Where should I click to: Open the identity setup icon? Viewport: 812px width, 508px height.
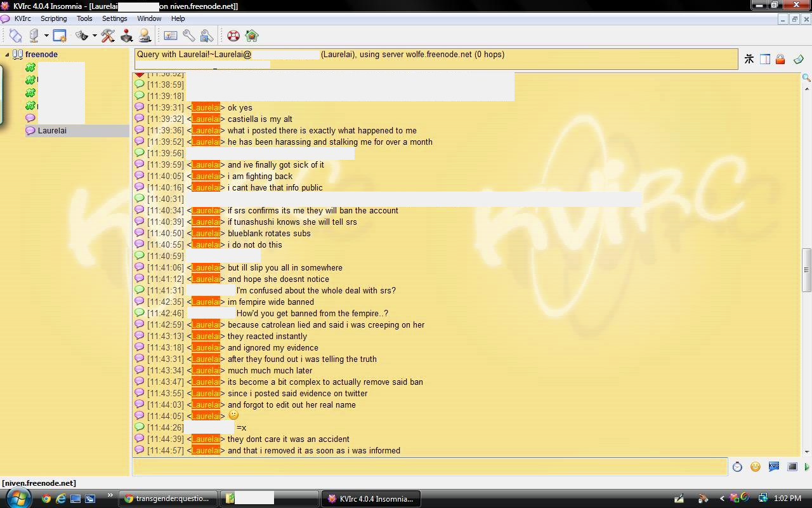click(143, 35)
